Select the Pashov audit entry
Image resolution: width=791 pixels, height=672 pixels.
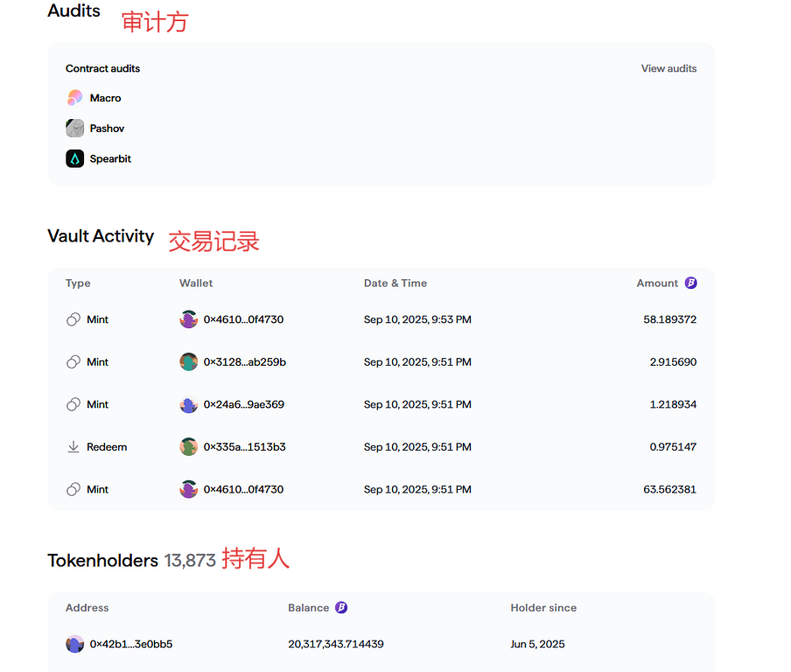[107, 129]
